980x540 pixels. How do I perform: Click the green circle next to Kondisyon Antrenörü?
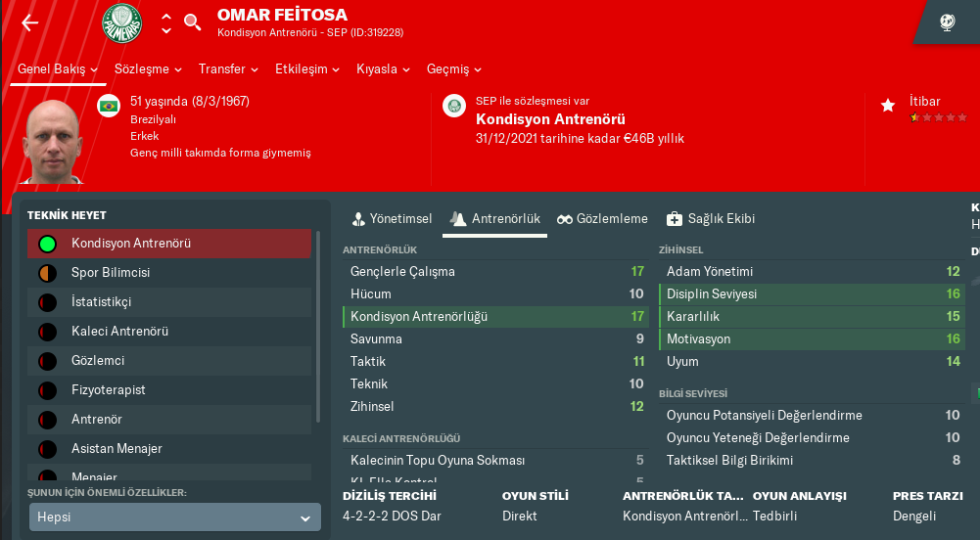[47, 244]
